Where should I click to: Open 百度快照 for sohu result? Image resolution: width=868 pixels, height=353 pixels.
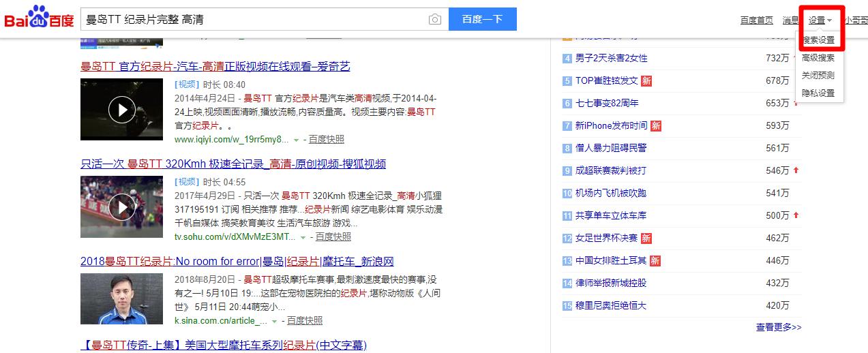tap(333, 236)
